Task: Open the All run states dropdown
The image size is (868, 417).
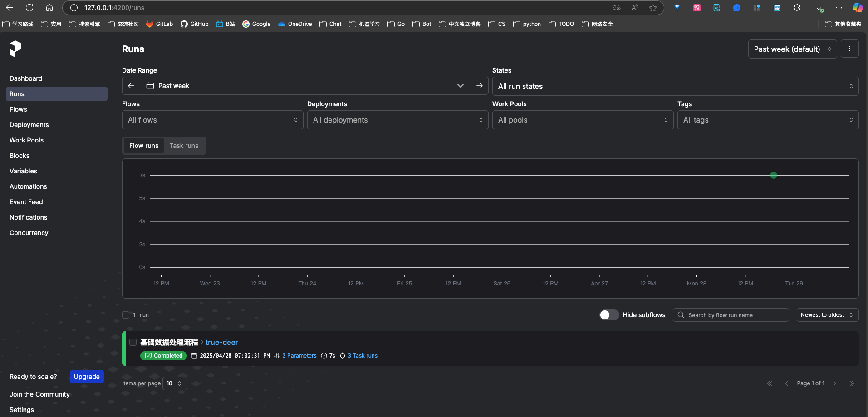Action: (675, 86)
